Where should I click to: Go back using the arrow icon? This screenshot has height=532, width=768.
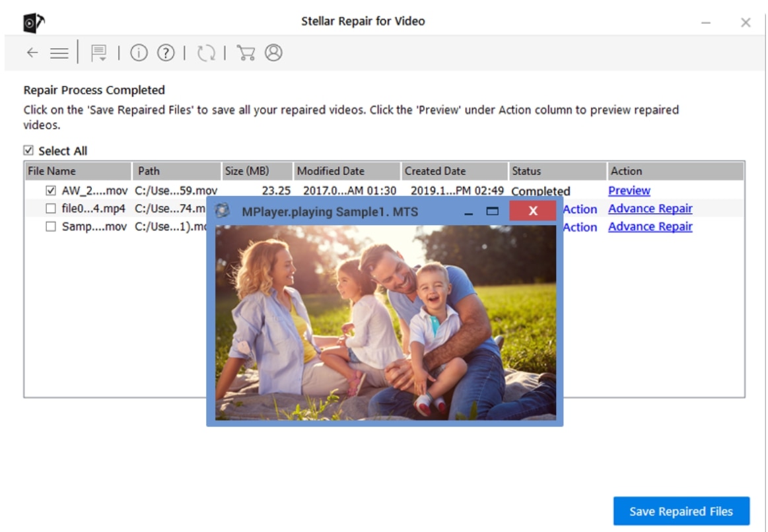[32, 53]
